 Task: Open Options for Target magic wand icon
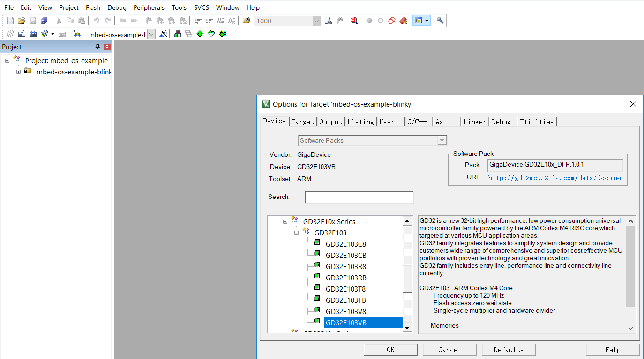point(163,34)
